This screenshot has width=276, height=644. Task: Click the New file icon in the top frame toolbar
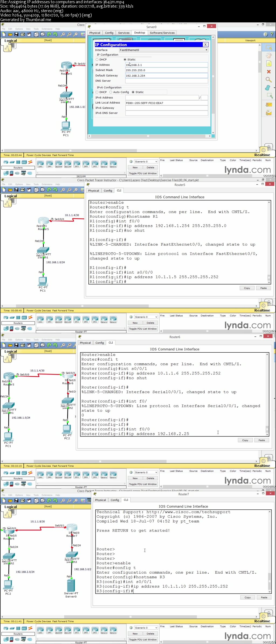point(4,34)
